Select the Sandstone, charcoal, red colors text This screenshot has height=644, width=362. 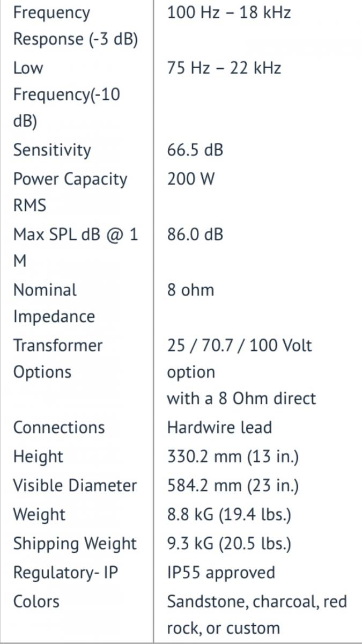(257, 602)
